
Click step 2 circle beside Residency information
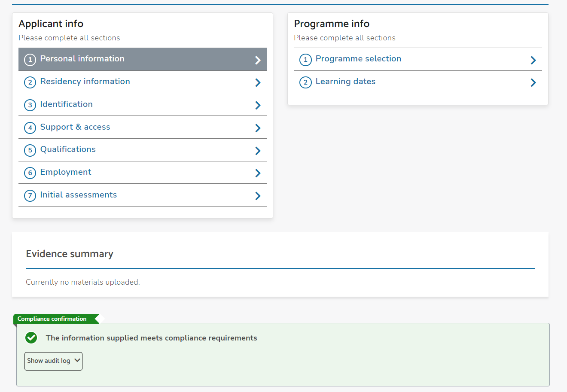30,82
